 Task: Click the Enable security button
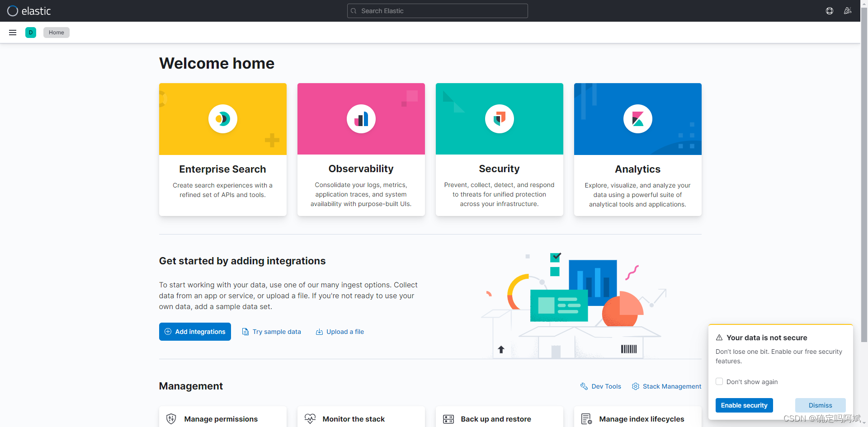[744, 405]
